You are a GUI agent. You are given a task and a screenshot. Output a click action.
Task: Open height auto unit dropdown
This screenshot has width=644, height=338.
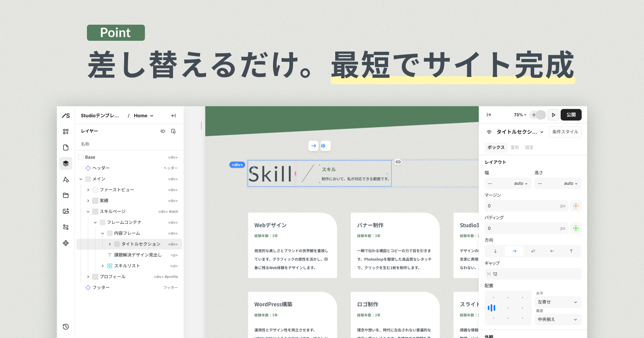click(x=571, y=183)
